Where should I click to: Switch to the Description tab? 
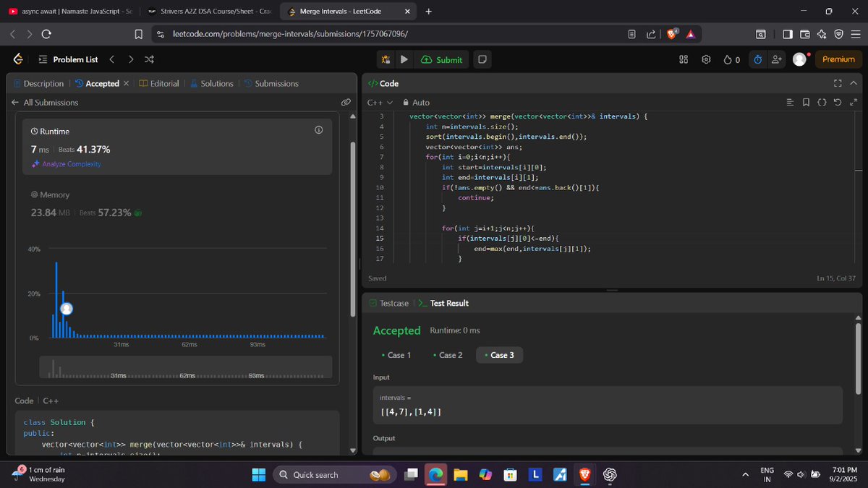point(38,84)
